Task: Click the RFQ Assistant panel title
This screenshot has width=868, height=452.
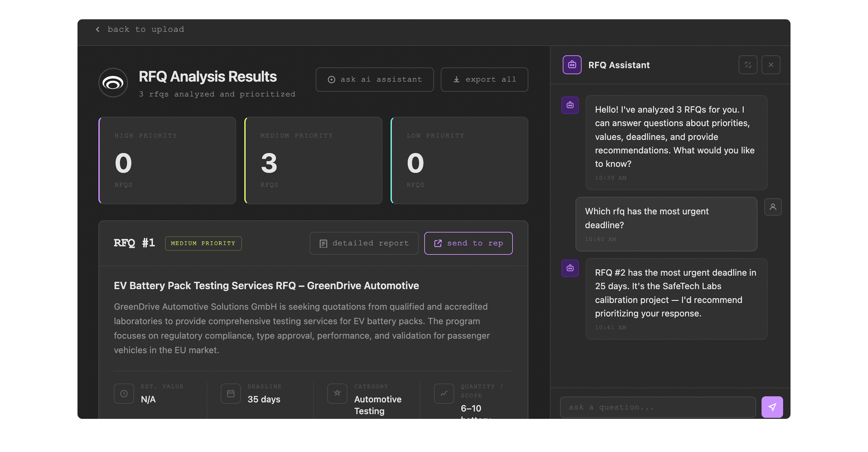Action: point(619,65)
